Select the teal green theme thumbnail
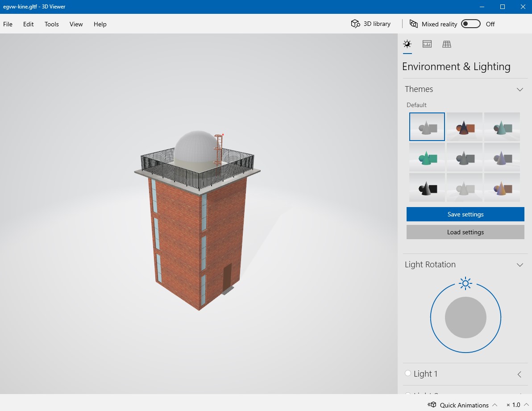 pyautogui.click(x=427, y=157)
